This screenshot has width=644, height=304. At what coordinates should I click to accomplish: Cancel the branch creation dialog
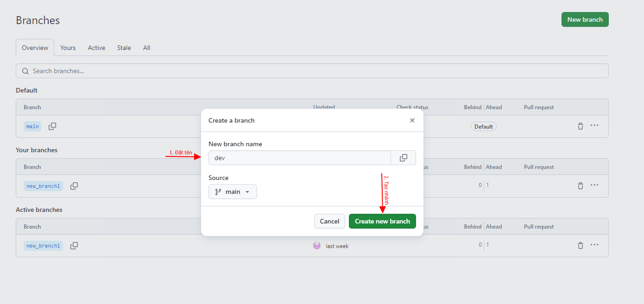coord(329,221)
